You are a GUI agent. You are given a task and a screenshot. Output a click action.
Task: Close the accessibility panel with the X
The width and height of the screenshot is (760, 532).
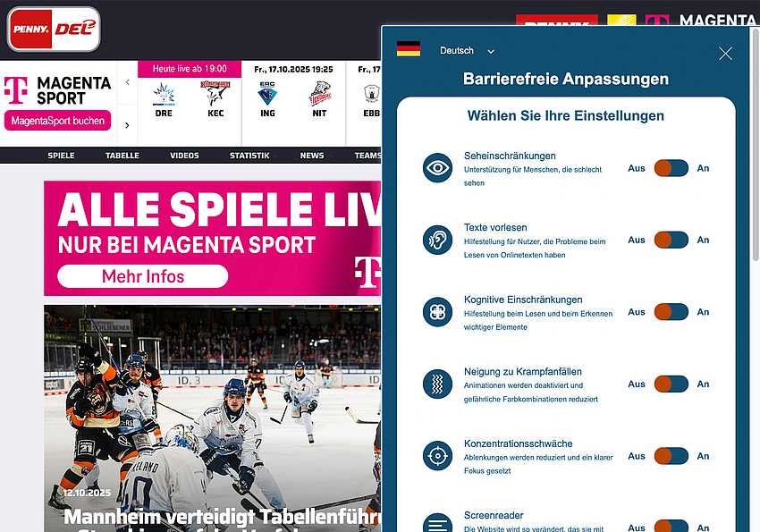tap(725, 54)
